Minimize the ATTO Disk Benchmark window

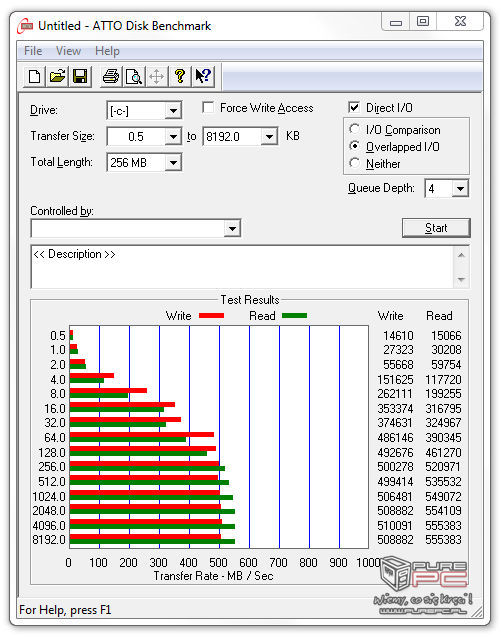coord(396,22)
